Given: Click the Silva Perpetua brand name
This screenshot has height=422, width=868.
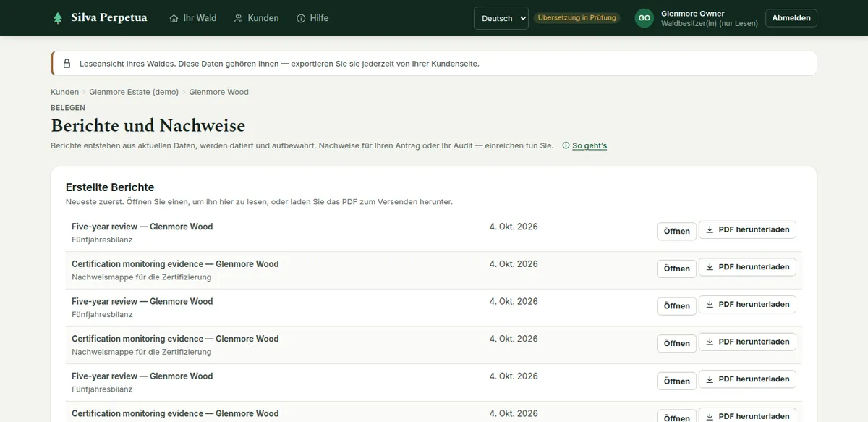Looking at the screenshot, I should click(109, 18).
